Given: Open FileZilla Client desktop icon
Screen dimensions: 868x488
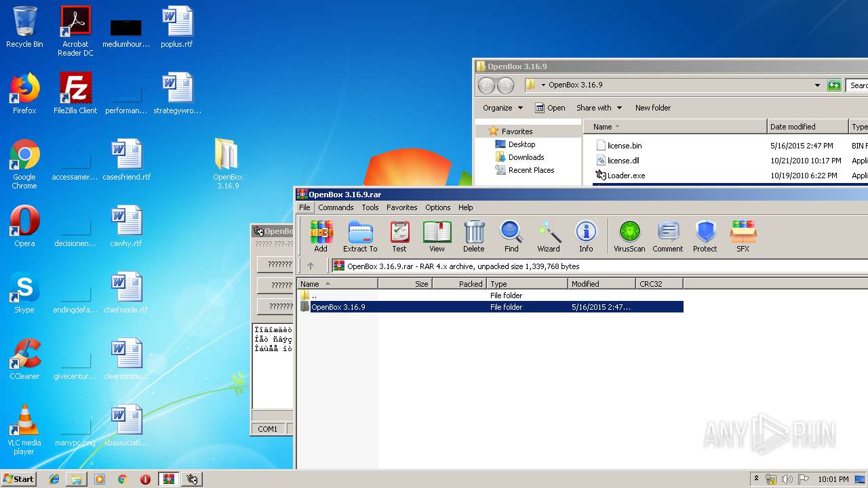Looking at the screenshot, I should (x=75, y=94).
